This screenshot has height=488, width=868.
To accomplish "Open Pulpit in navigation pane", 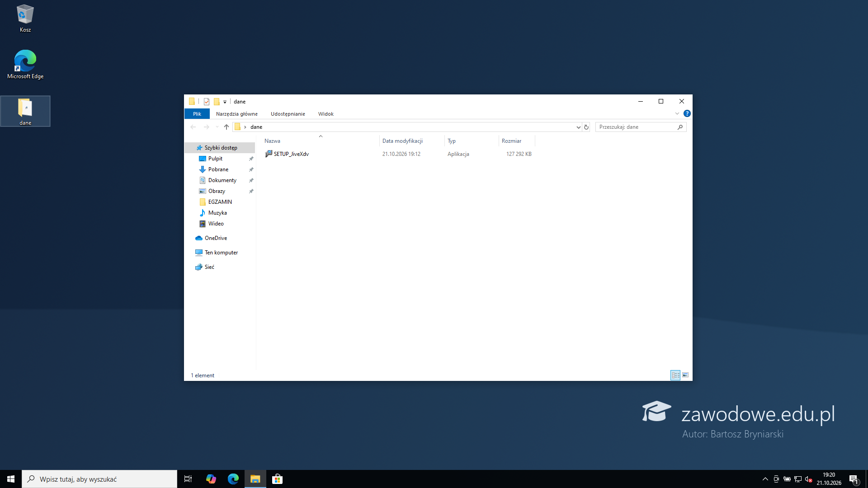I will pos(215,159).
